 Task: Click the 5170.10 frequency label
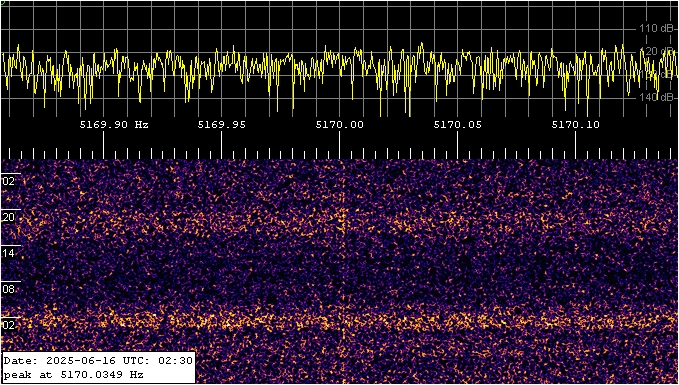pos(576,125)
